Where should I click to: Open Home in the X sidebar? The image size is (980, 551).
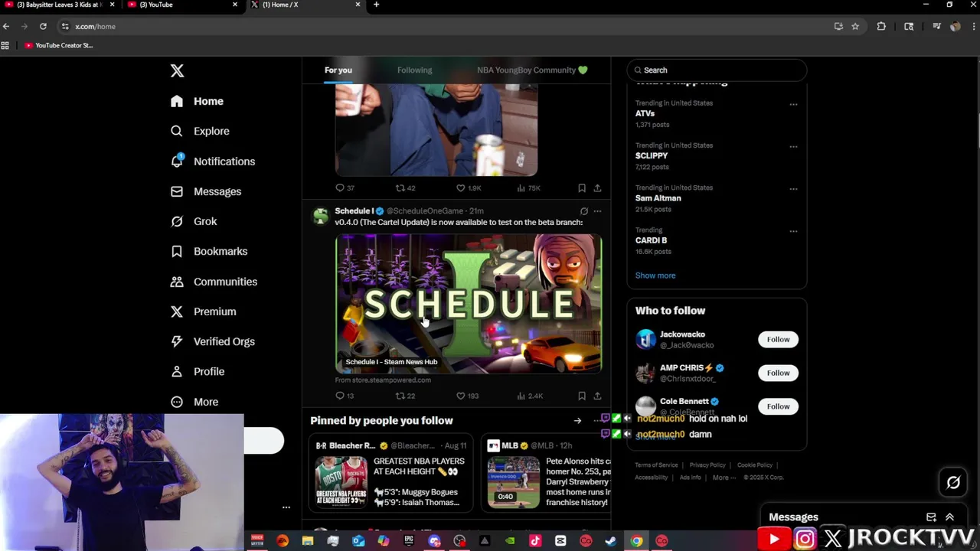point(197,101)
